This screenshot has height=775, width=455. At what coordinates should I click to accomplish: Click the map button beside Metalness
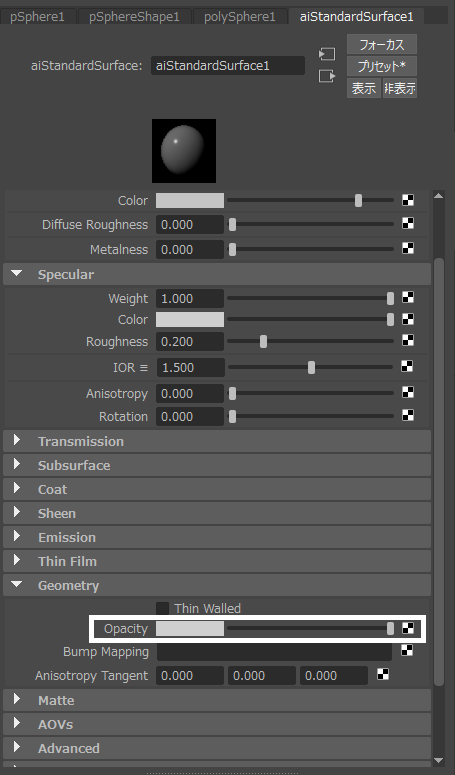(x=408, y=248)
